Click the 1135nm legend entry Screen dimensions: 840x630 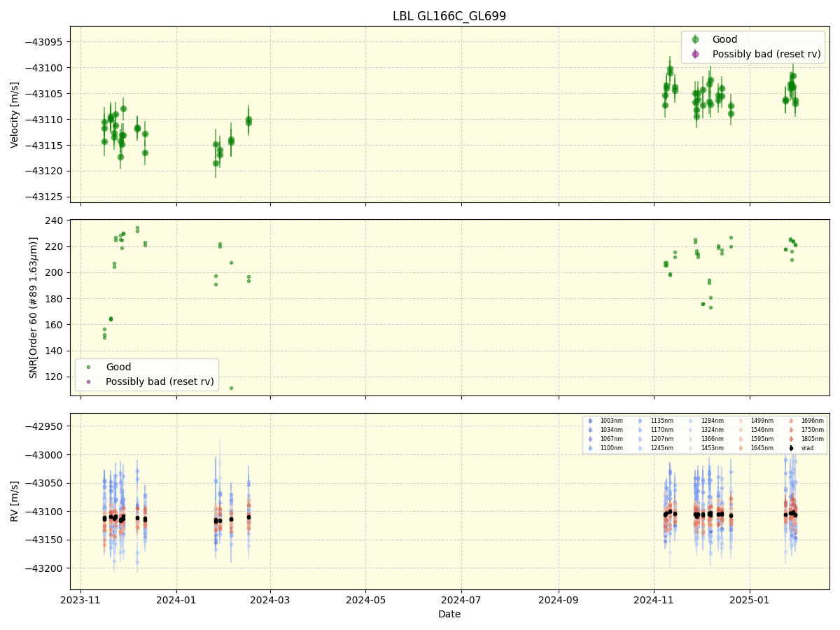pyautogui.click(x=661, y=421)
